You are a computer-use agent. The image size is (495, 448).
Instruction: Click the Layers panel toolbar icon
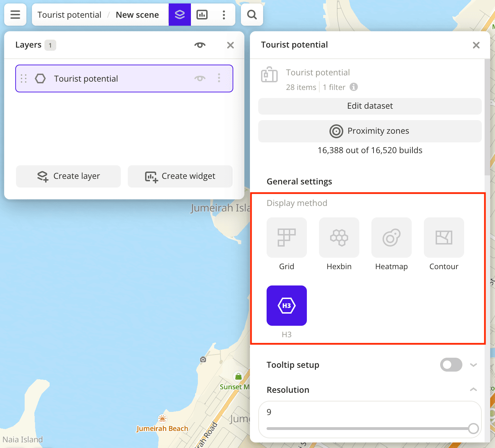click(179, 15)
